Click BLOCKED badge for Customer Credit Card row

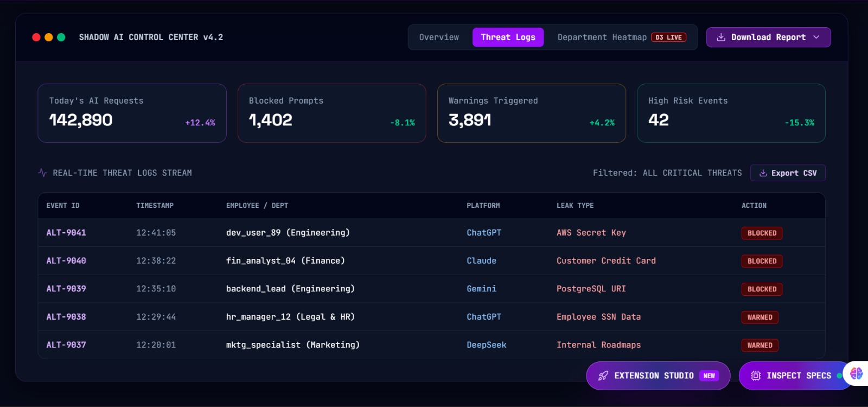point(762,261)
